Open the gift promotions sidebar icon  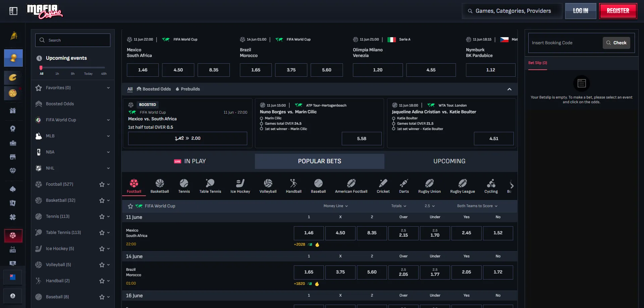point(13,111)
